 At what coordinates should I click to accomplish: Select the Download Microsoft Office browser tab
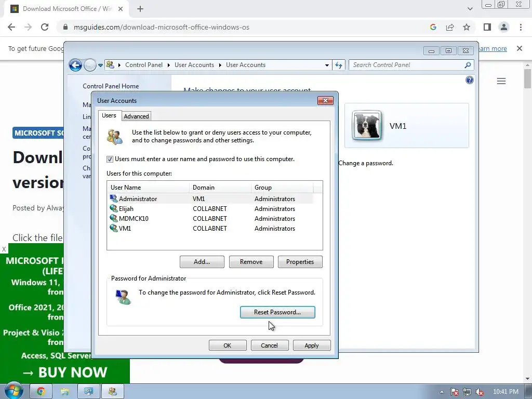(x=67, y=9)
